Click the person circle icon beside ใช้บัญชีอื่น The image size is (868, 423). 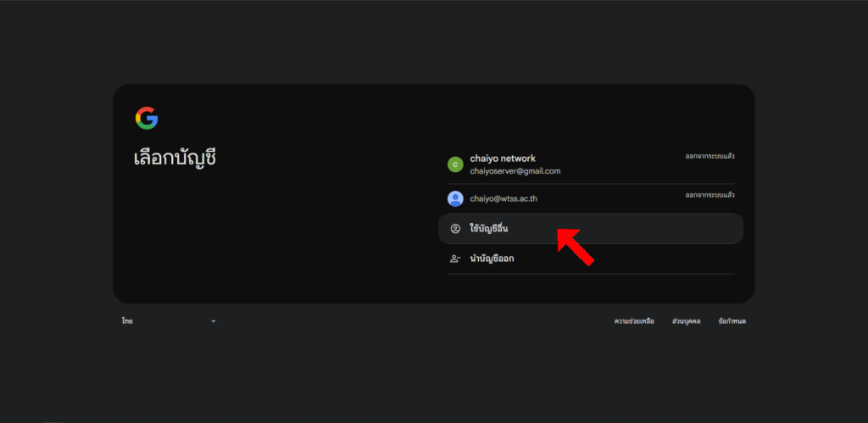(x=455, y=229)
